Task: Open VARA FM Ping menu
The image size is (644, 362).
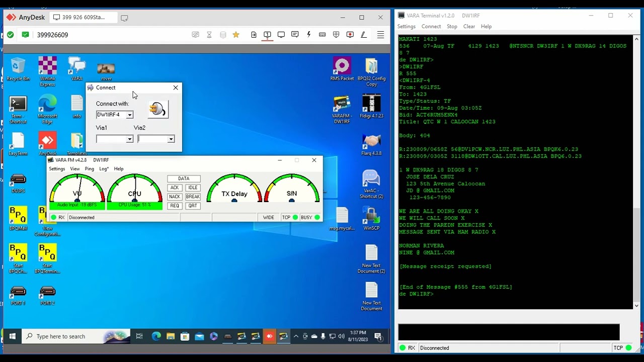Action: click(x=89, y=169)
